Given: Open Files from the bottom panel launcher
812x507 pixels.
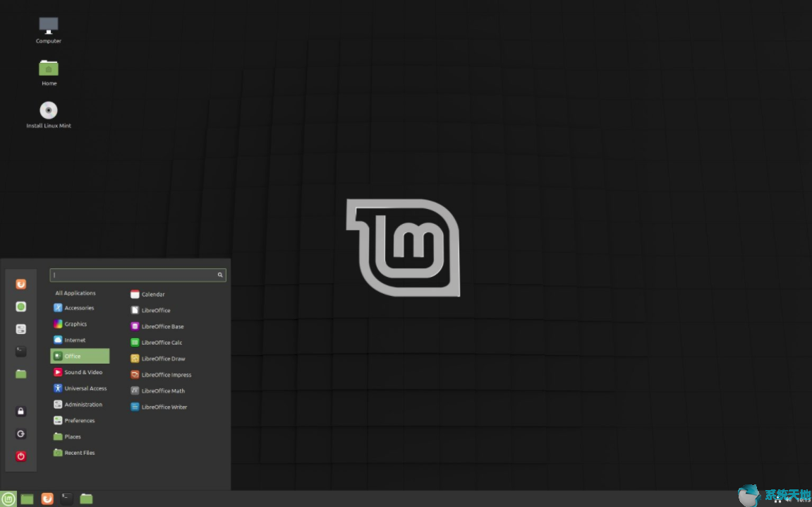Looking at the screenshot, I should (x=86, y=499).
